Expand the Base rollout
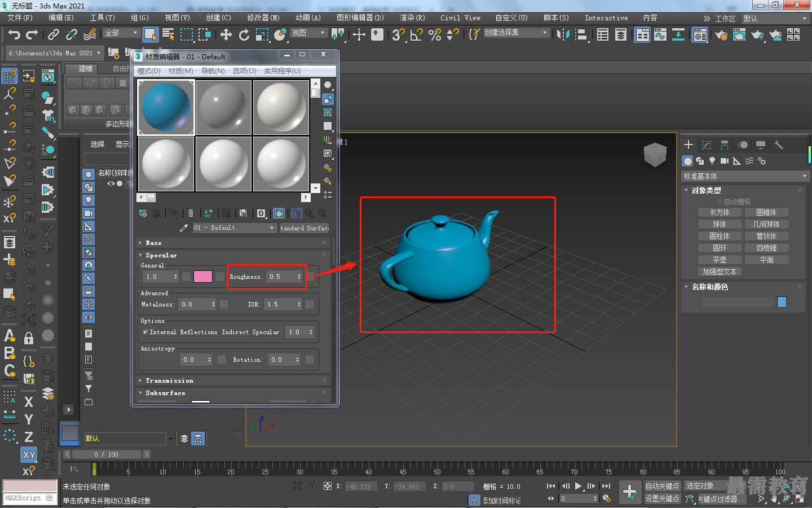Screen dimensions: 812x508 [232, 243]
